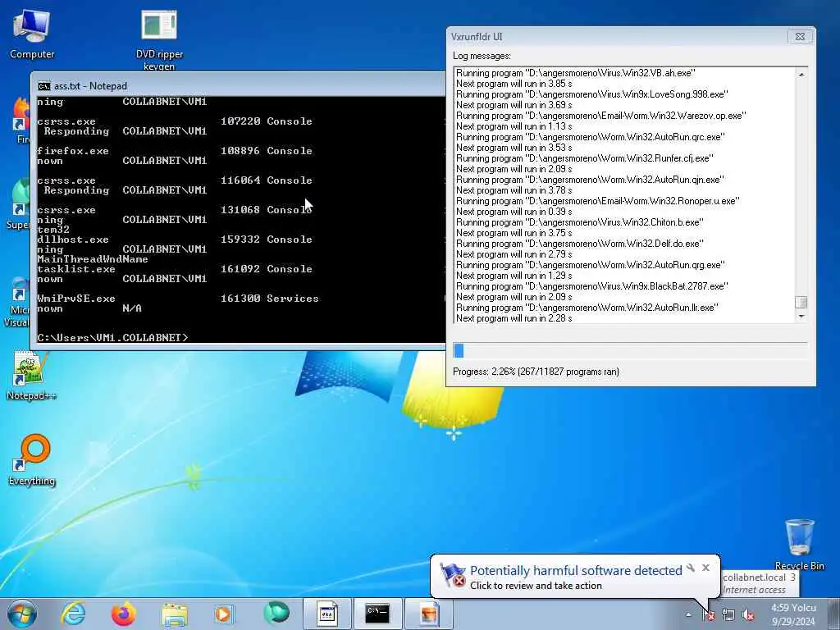The width and height of the screenshot is (840, 630).
Task: Click the Log messages label
Action: click(482, 56)
